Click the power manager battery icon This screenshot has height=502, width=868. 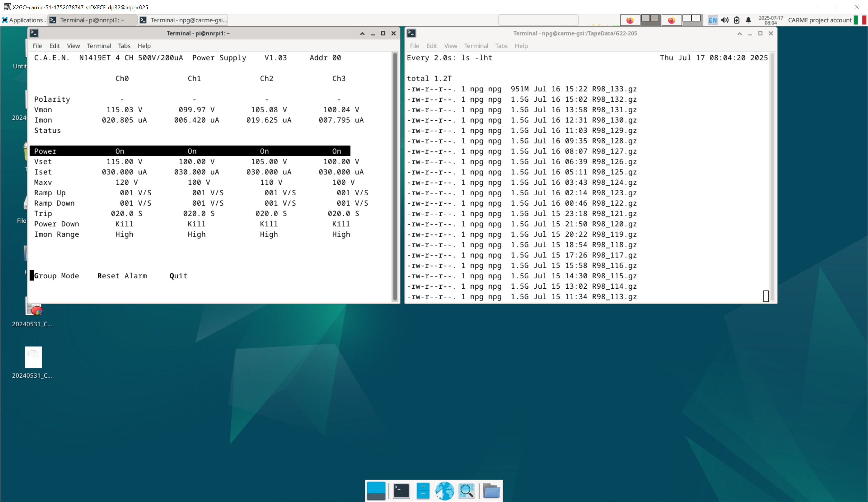coord(736,20)
